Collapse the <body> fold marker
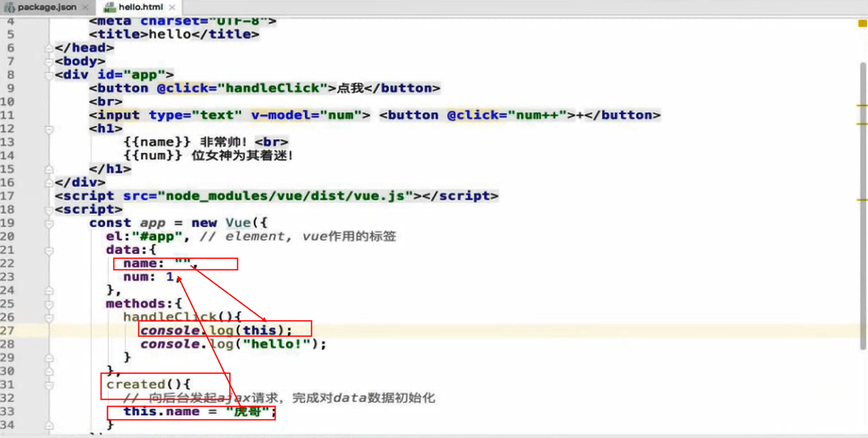868x438 pixels. click(x=49, y=61)
